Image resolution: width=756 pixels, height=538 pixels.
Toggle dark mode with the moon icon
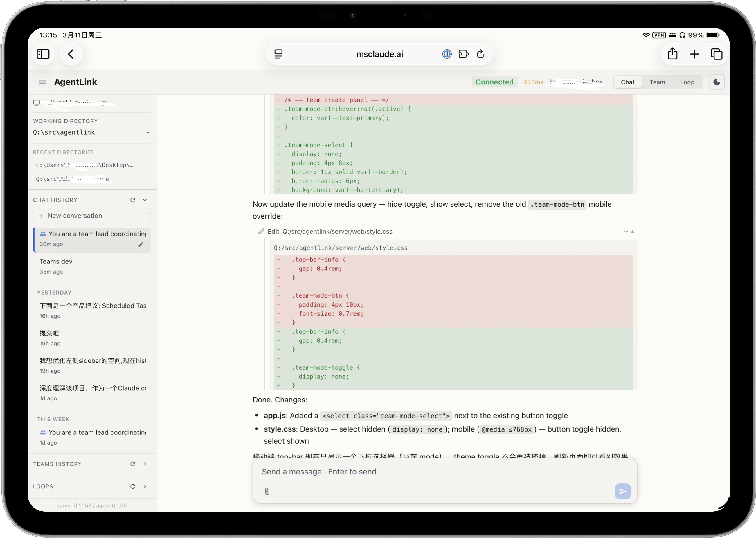coord(716,82)
